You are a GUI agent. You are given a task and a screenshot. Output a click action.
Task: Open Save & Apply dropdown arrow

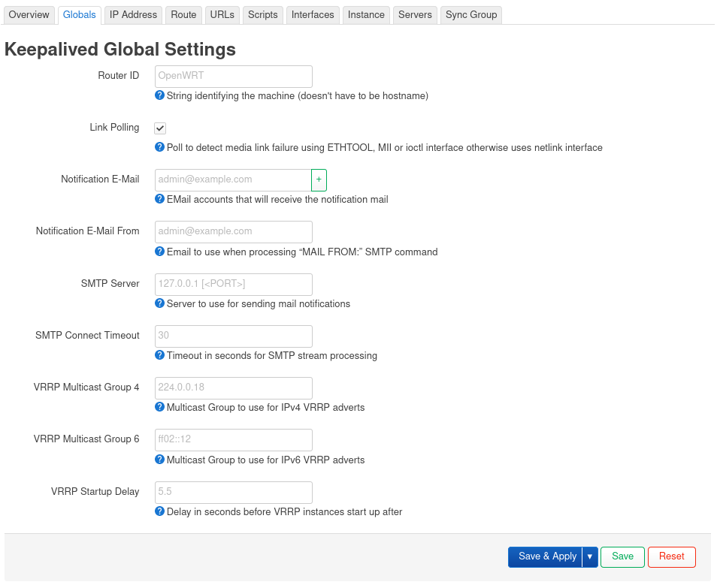590,556
